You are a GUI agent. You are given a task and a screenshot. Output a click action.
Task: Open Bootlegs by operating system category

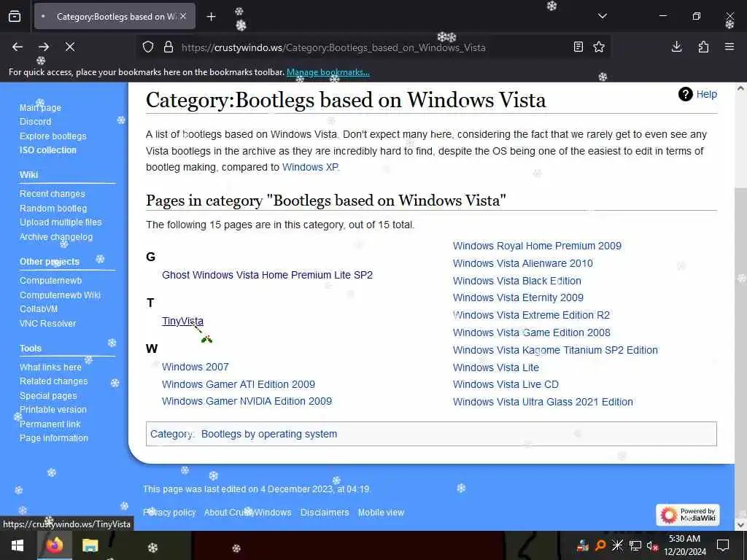pyautogui.click(x=269, y=435)
